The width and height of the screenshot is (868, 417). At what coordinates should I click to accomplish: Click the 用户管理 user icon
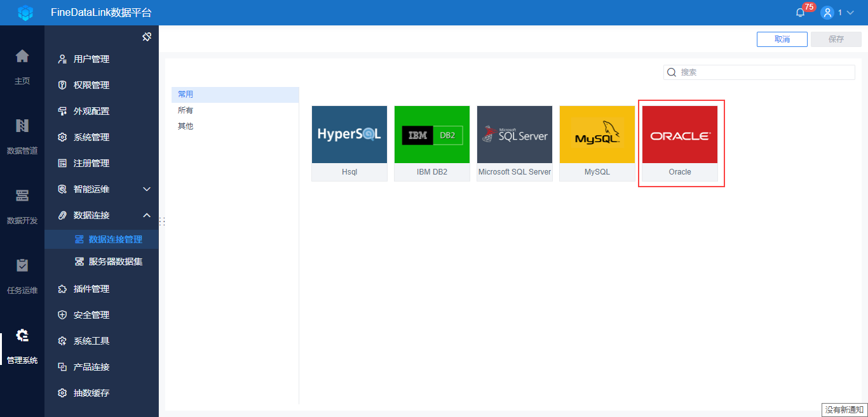[x=62, y=59]
